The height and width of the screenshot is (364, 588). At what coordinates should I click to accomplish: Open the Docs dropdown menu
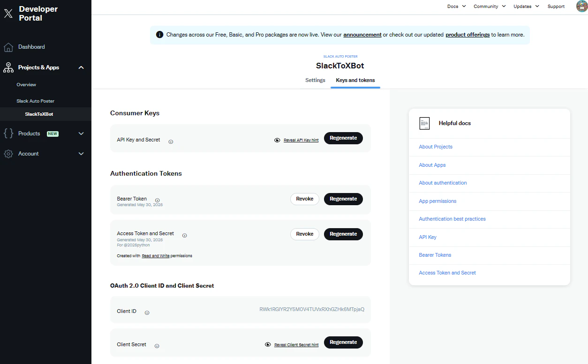(456, 6)
